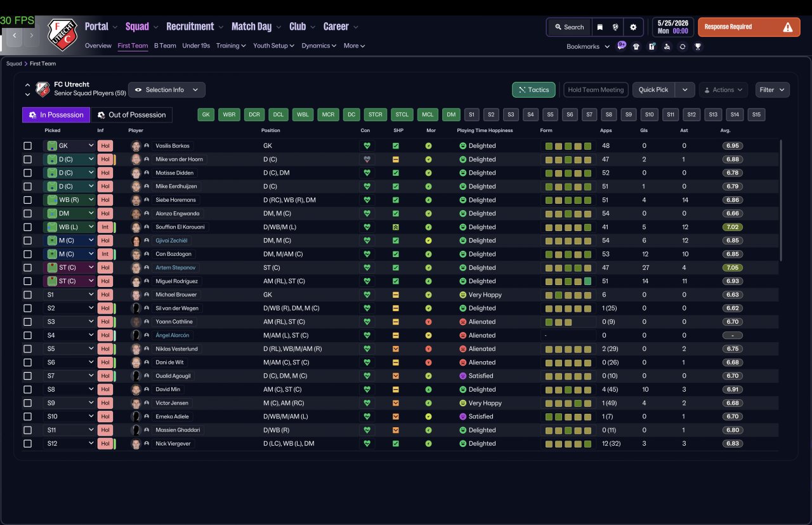
Task: Open the world globe icon in top bar
Action: click(x=615, y=27)
